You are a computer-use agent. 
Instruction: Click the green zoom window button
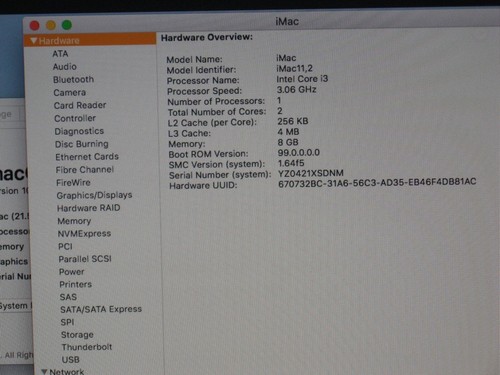click(x=67, y=25)
